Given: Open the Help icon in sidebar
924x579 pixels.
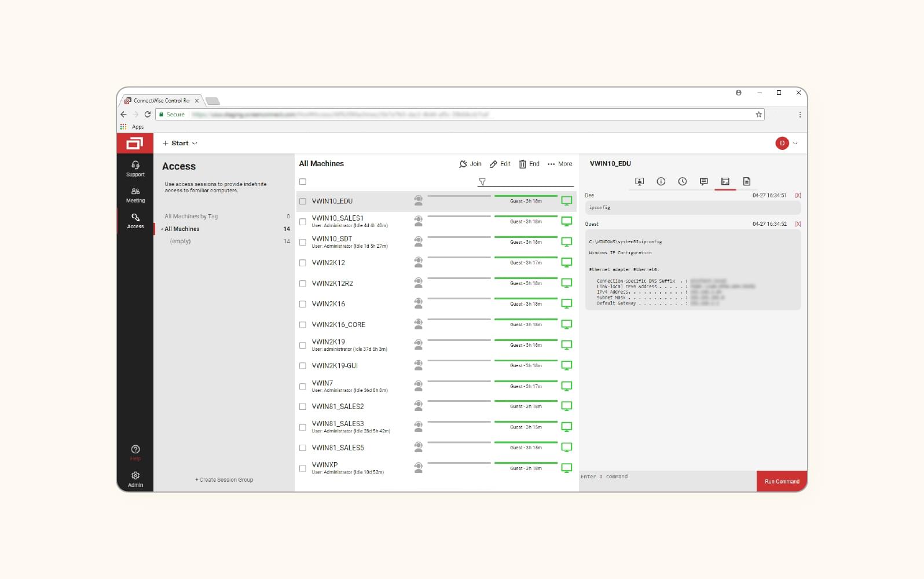Looking at the screenshot, I should [135, 449].
